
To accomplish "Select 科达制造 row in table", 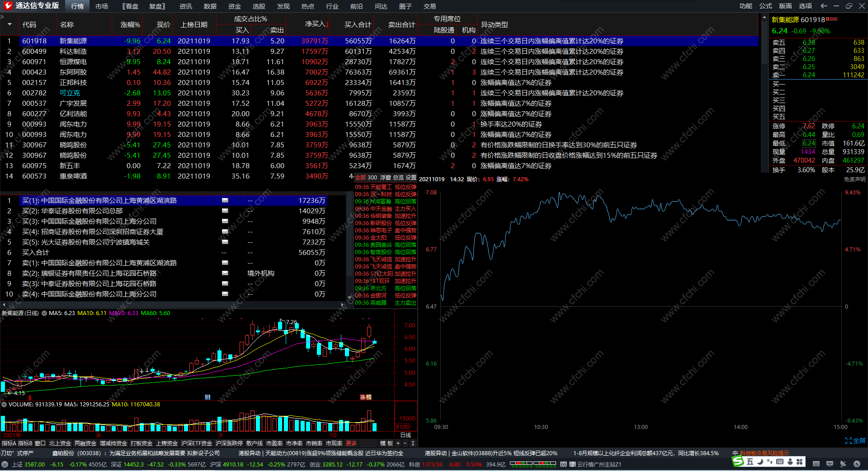I will coord(380,51).
